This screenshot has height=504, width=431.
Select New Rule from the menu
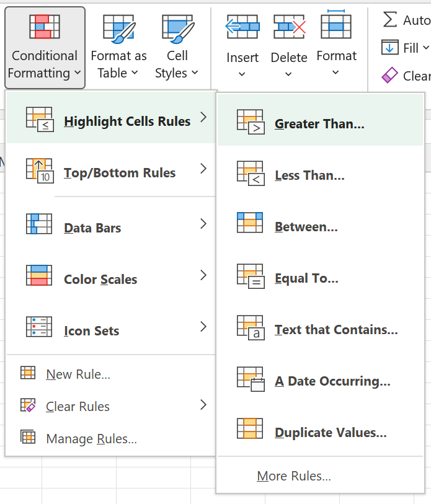pos(78,374)
